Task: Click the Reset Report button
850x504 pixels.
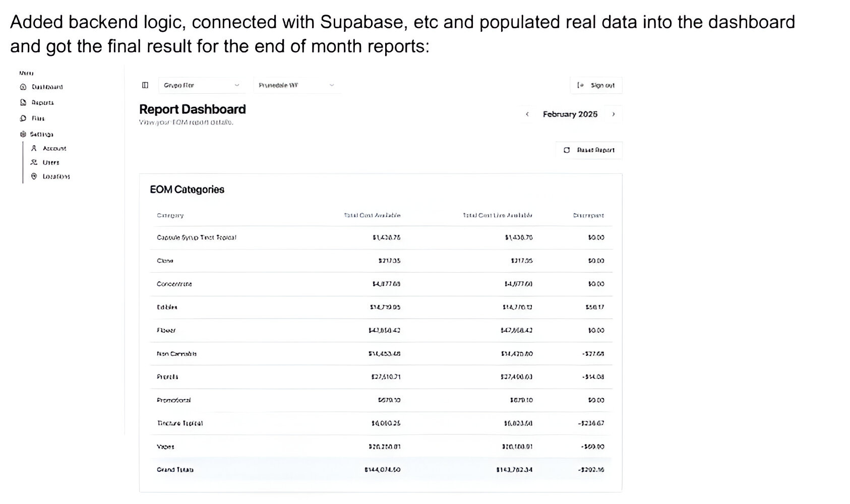Action: pyautogui.click(x=589, y=150)
